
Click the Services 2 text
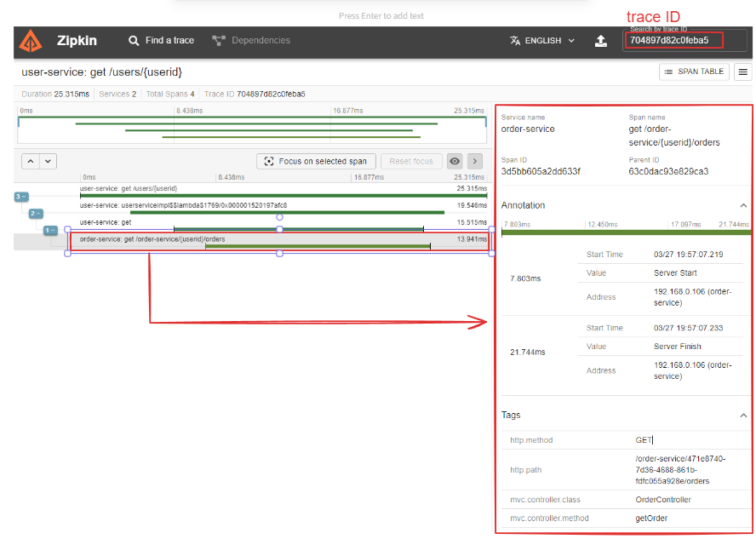[x=117, y=94]
